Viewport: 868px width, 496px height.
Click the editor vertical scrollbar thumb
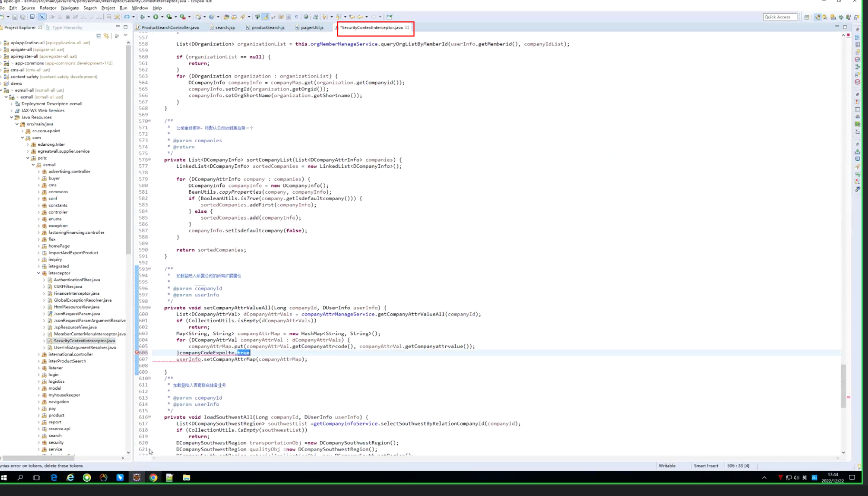point(843,385)
